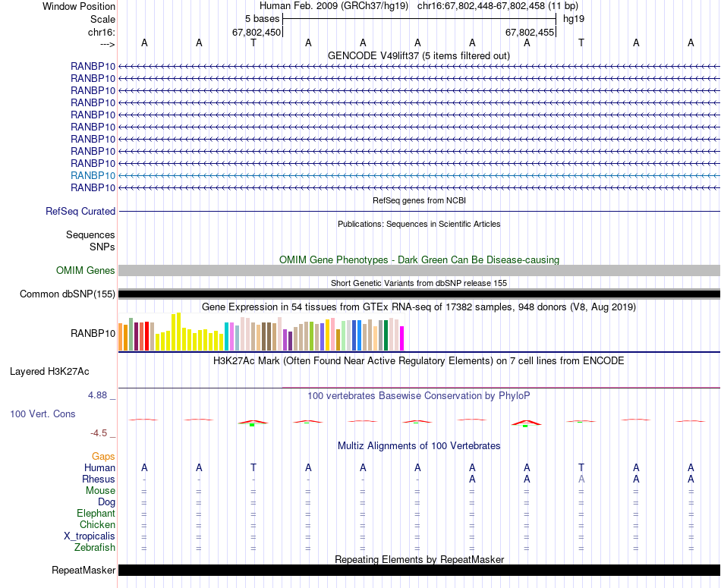Click Publications: Sequences in Scientific Articles title

(419, 224)
